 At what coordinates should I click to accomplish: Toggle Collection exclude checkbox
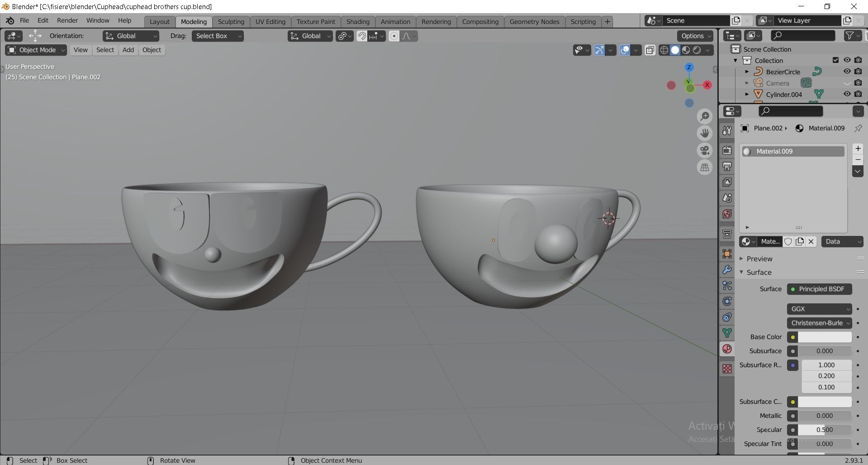coord(835,60)
